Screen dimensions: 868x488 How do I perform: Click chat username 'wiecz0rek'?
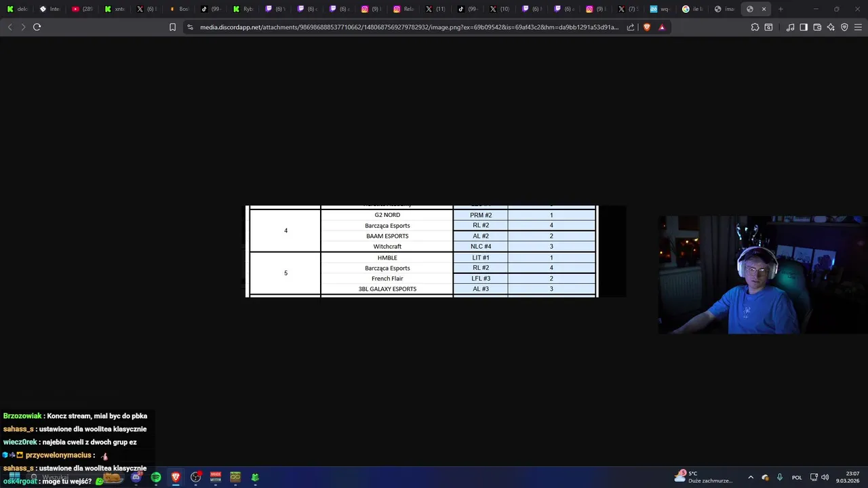pyautogui.click(x=20, y=442)
